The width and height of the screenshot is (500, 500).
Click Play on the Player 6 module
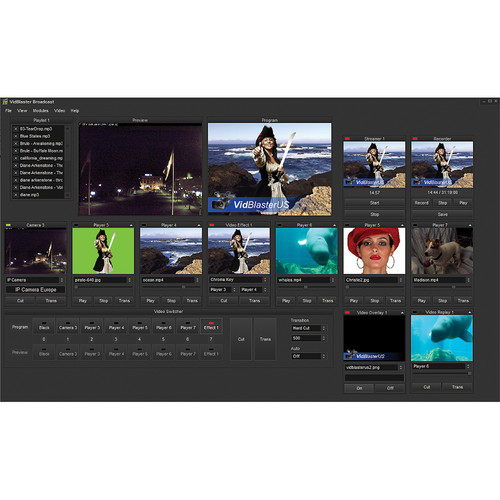286,301
